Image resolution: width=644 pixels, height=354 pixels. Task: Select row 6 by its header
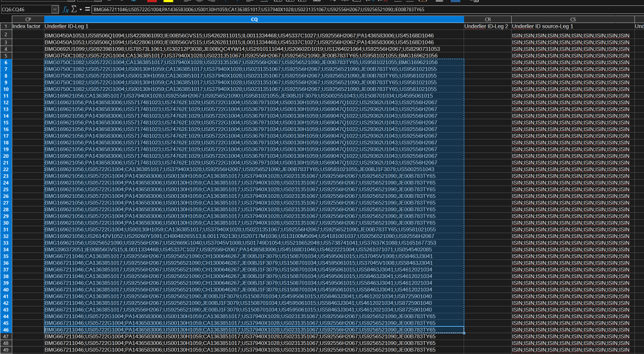click(x=5, y=62)
